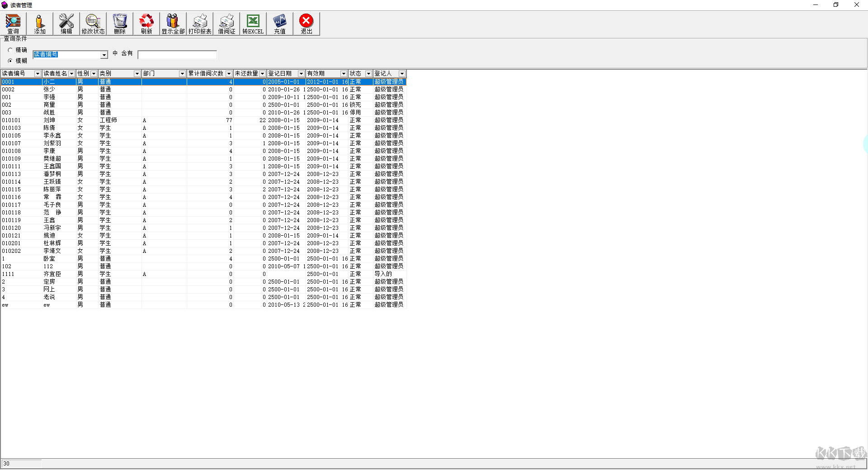Open the 读者编号 search field combo box

tap(70, 55)
